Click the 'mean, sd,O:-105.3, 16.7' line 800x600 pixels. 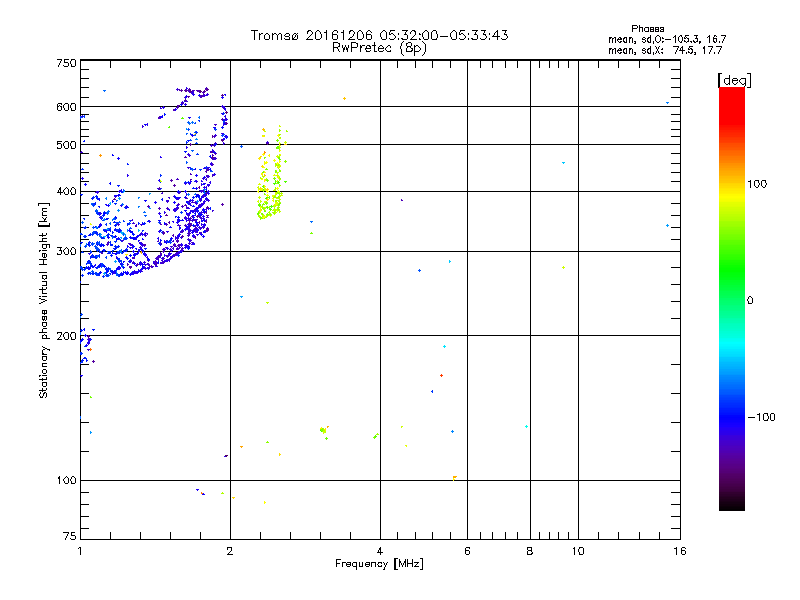tap(667, 39)
